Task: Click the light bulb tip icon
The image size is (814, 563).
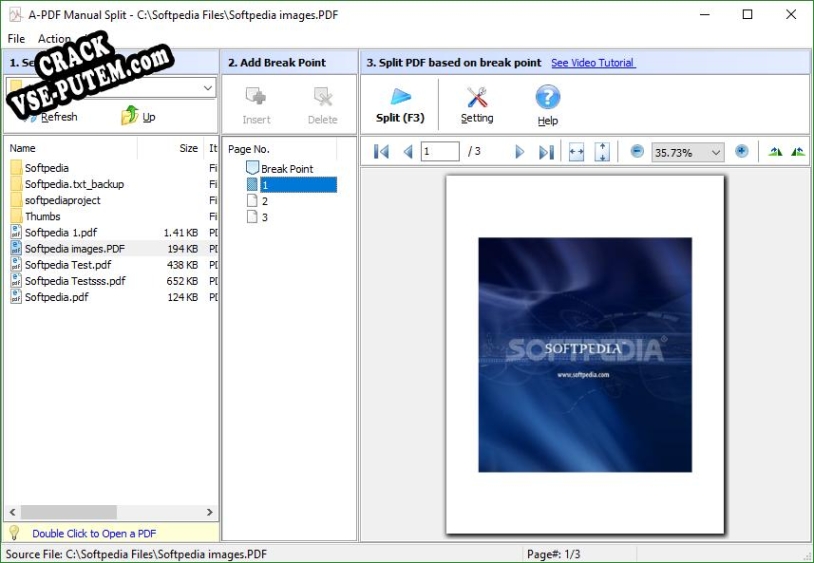Action: tap(14, 533)
